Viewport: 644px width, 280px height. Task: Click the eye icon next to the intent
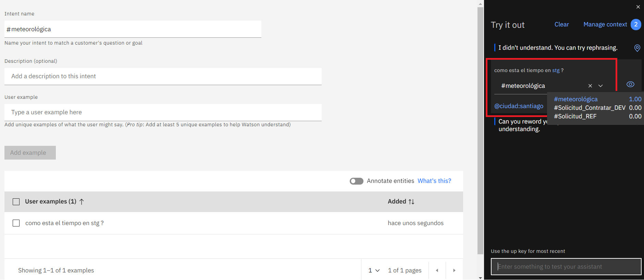point(630,84)
